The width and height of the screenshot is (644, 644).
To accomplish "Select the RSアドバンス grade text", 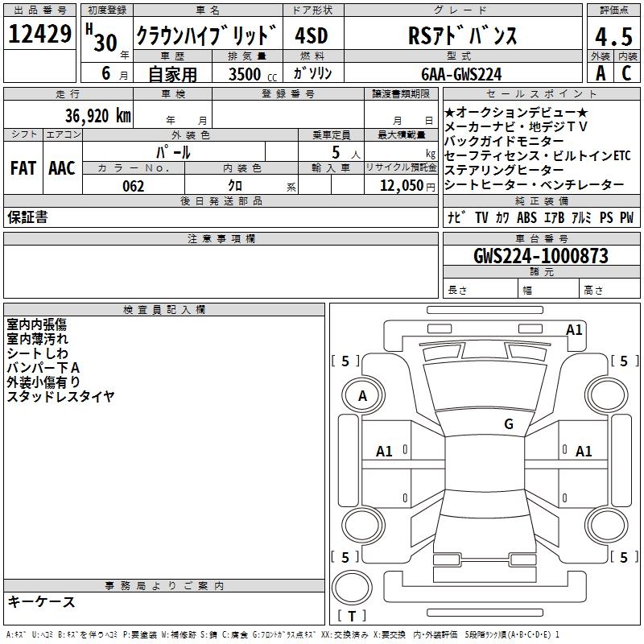I will [x=463, y=36].
